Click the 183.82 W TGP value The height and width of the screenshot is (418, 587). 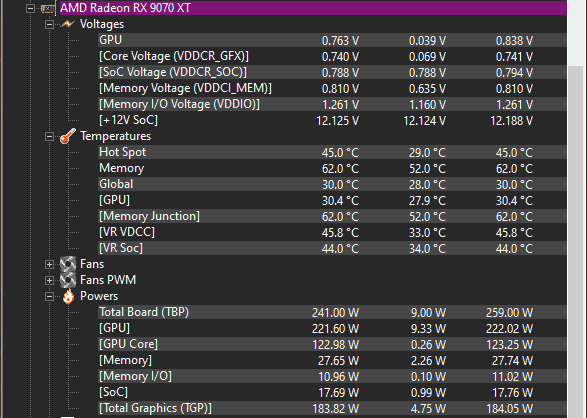(x=335, y=409)
